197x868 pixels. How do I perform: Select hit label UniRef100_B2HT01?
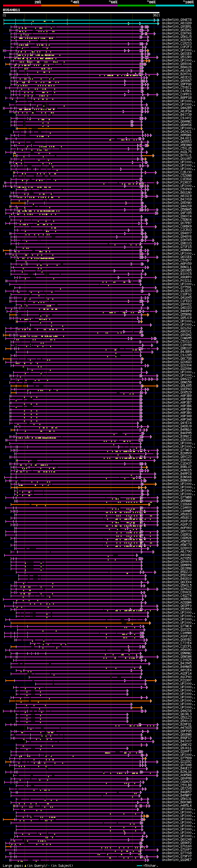click(177, 74)
